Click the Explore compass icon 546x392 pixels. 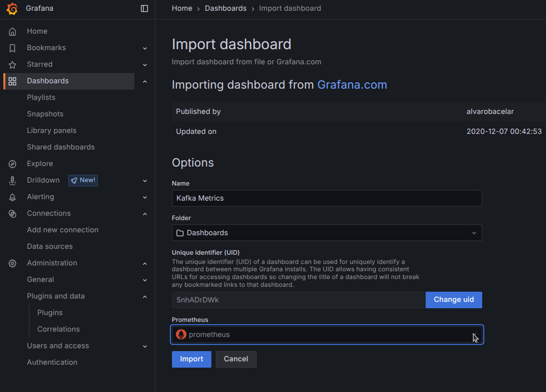(x=13, y=164)
